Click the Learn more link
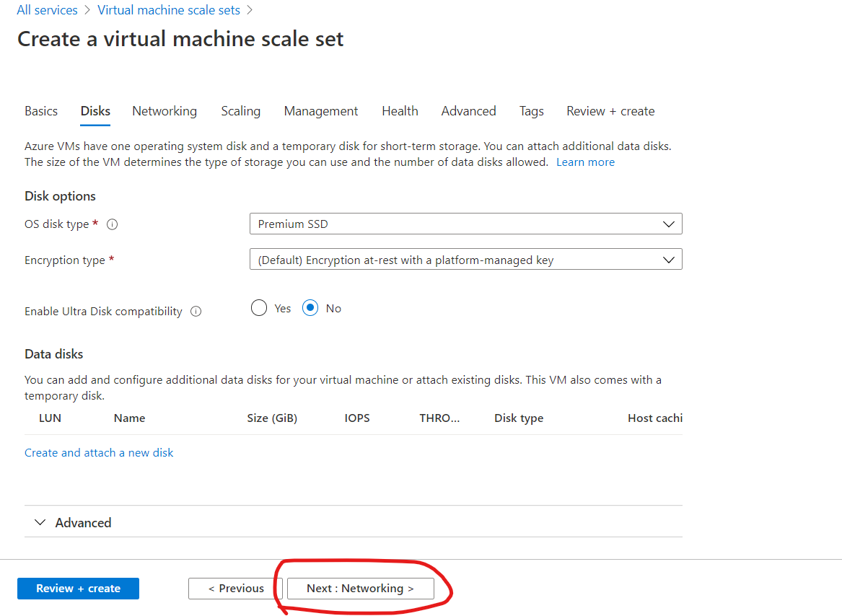842x616 pixels. 585,162
